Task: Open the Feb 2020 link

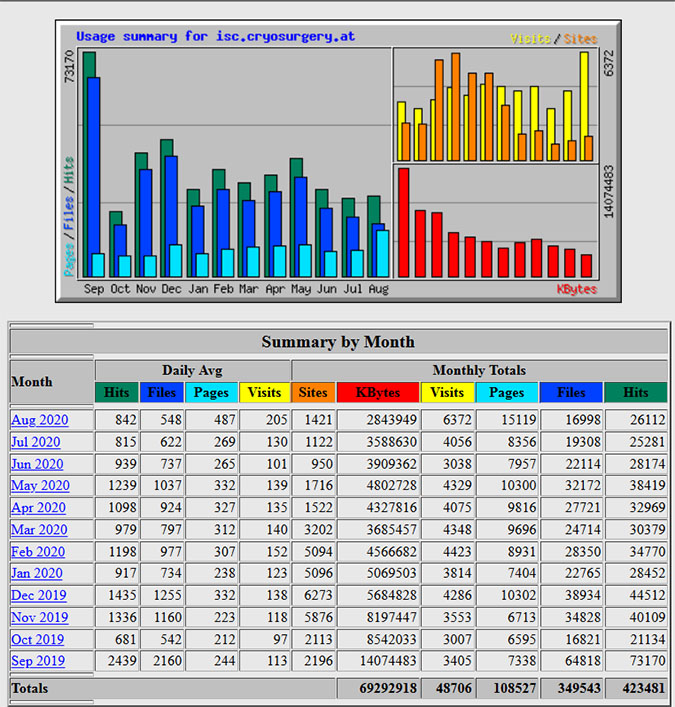Action: [38, 552]
